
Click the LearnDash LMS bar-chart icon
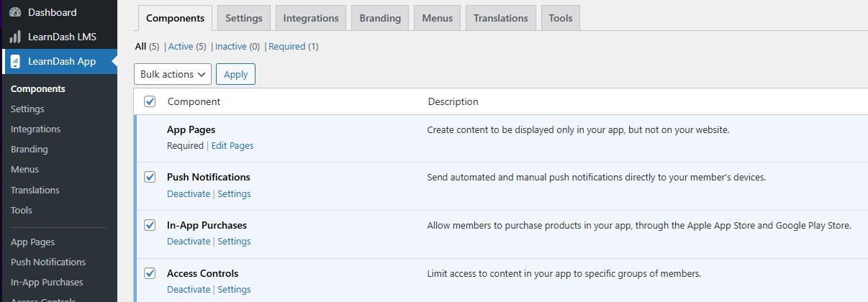15,37
